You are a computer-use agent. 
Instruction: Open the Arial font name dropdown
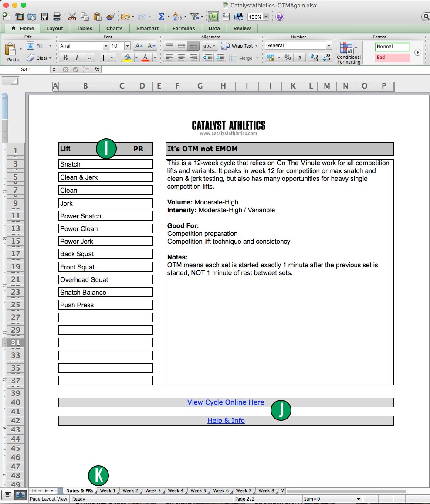click(106, 46)
